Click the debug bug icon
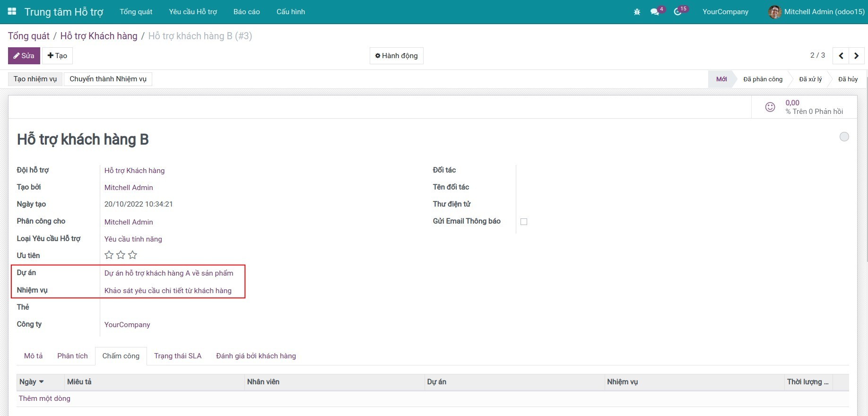868x416 pixels. (x=637, y=12)
